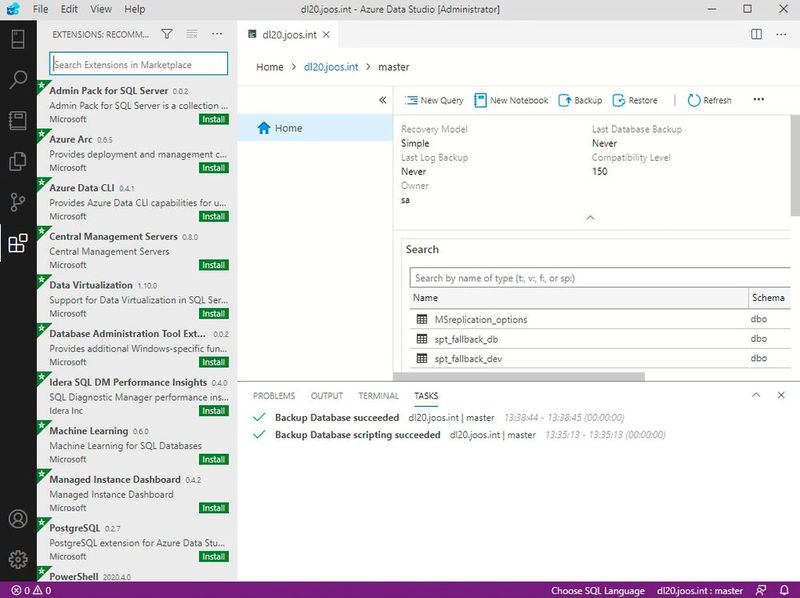
Task: Send feedback via the smiley icon
Action: coord(762,590)
